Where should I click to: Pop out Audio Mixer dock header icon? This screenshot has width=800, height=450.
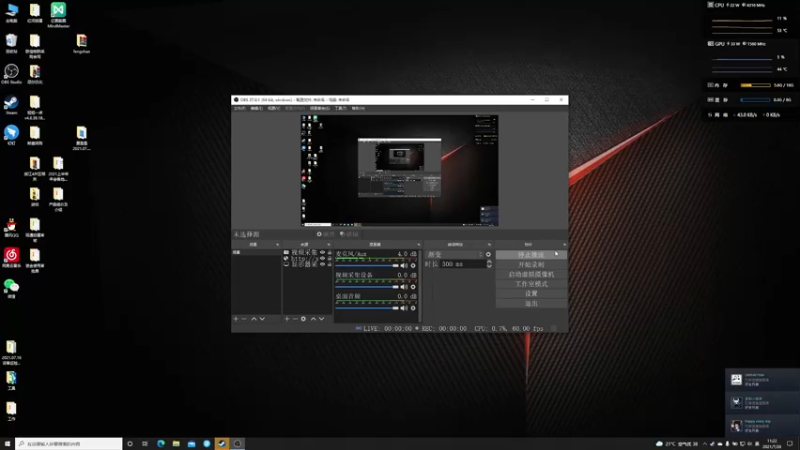click(419, 244)
